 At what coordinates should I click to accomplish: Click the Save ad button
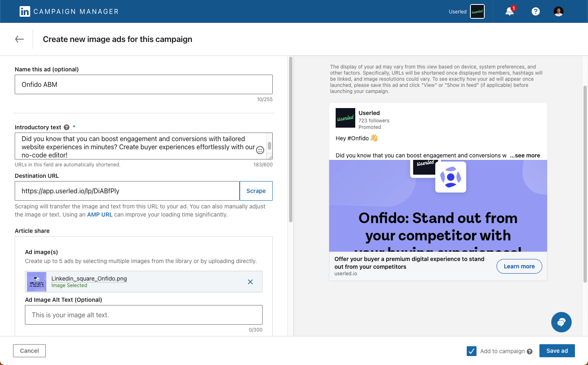[x=557, y=351]
